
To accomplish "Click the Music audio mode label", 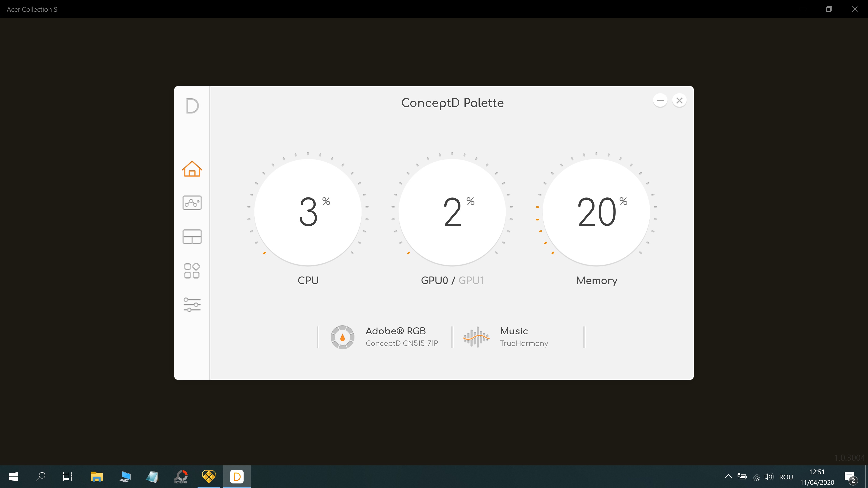I will (514, 331).
